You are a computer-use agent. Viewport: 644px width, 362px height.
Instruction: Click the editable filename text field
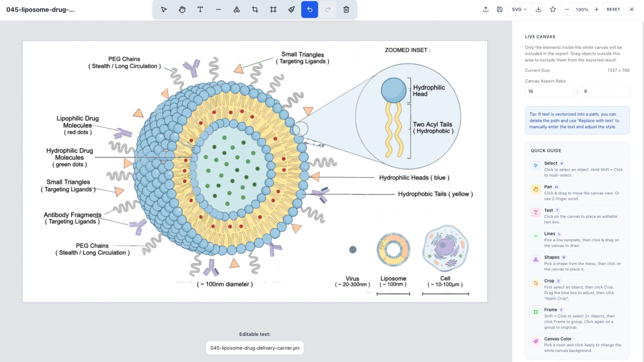(255, 348)
